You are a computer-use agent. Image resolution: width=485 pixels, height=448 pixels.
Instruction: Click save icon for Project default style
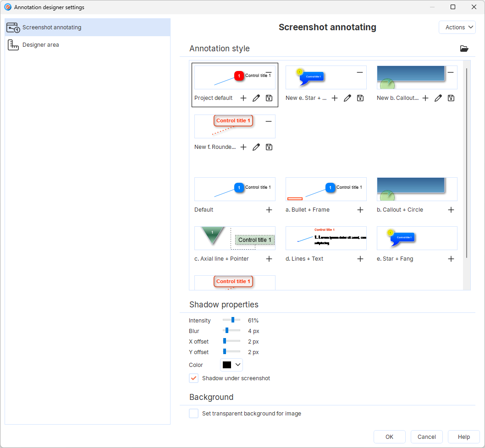coord(269,98)
